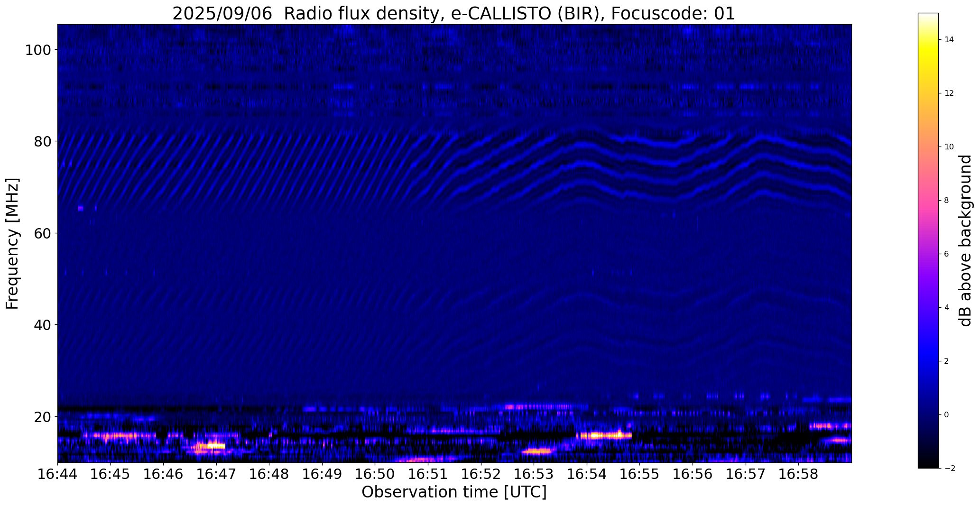Click the 2 dB colorbar tick label
Viewport: 980px width, 506px height.
[x=946, y=361]
